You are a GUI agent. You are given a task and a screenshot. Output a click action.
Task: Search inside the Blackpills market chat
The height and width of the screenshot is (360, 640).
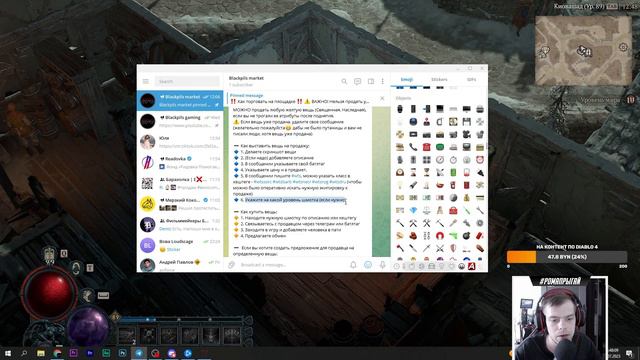pyautogui.click(x=344, y=81)
